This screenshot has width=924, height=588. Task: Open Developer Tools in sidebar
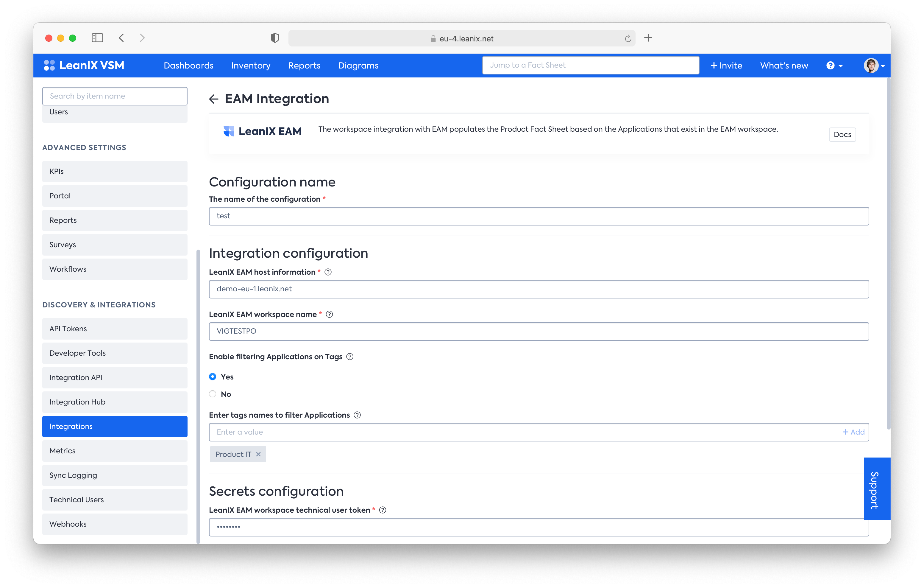pyautogui.click(x=115, y=353)
